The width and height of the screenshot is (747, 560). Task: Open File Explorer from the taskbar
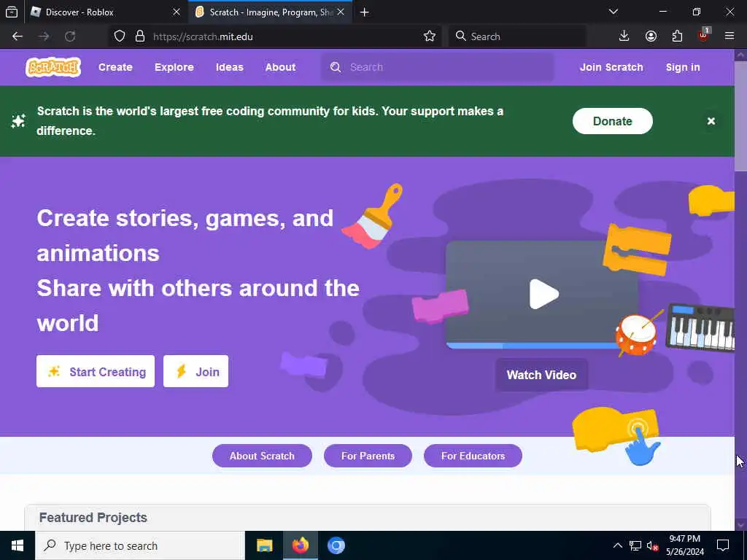264,545
